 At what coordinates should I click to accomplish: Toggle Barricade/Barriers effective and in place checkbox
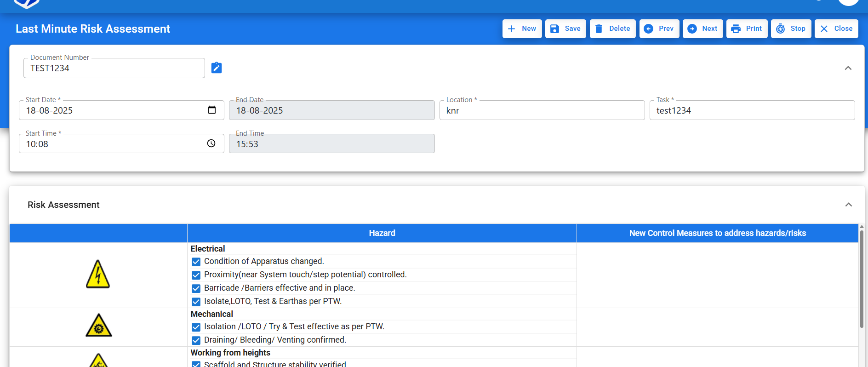pyautogui.click(x=196, y=288)
